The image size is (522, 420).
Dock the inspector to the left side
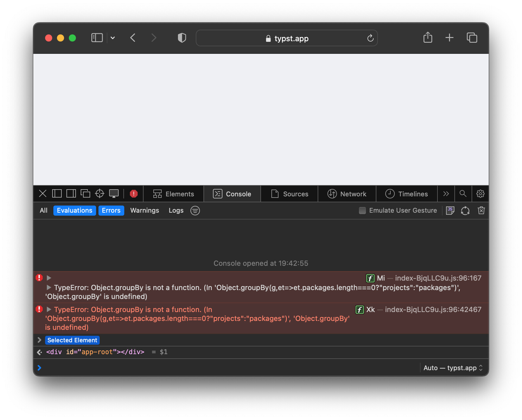57,194
